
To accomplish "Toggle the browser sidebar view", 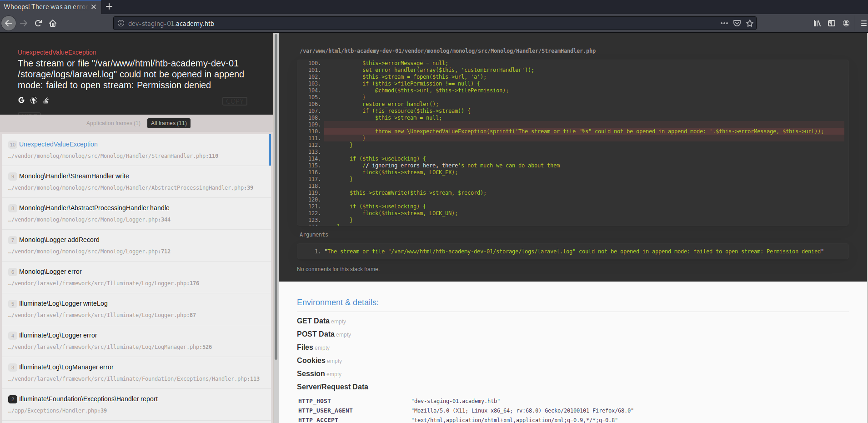I will click(832, 23).
